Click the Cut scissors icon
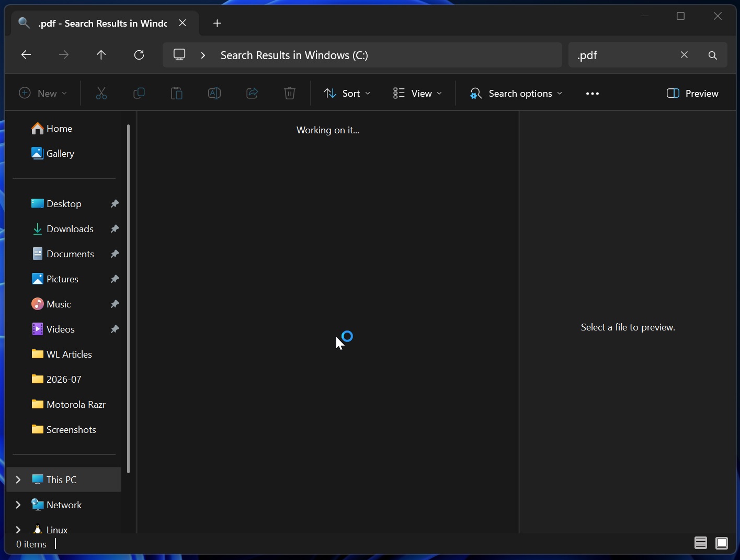This screenshot has width=740, height=560. tap(101, 94)
